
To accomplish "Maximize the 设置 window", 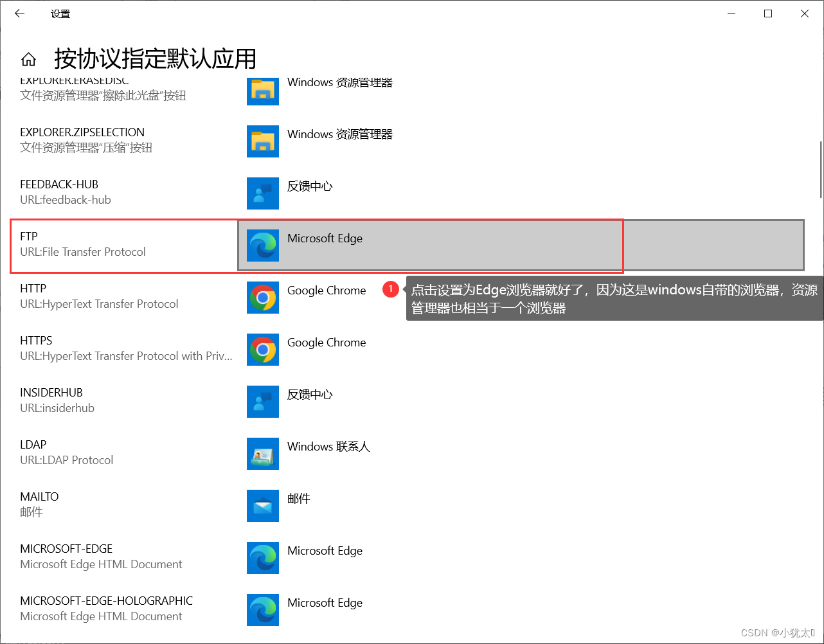I will (768, 13).
